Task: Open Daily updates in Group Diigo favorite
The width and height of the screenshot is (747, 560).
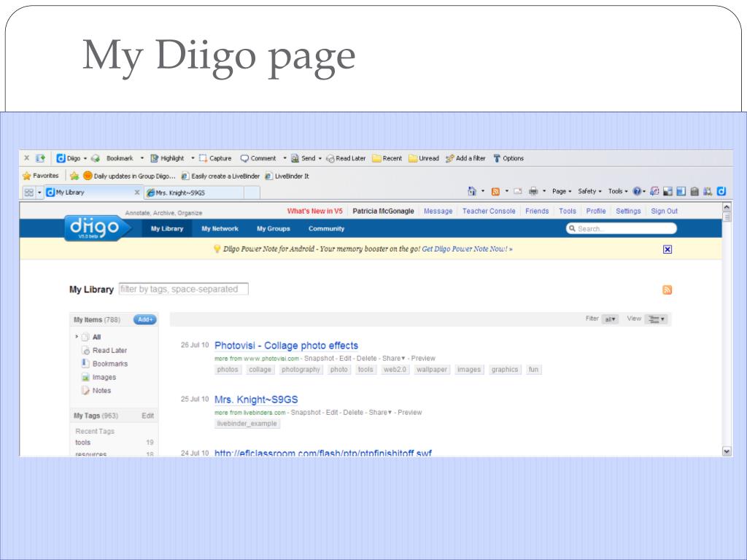Action: tap(130, 176)
